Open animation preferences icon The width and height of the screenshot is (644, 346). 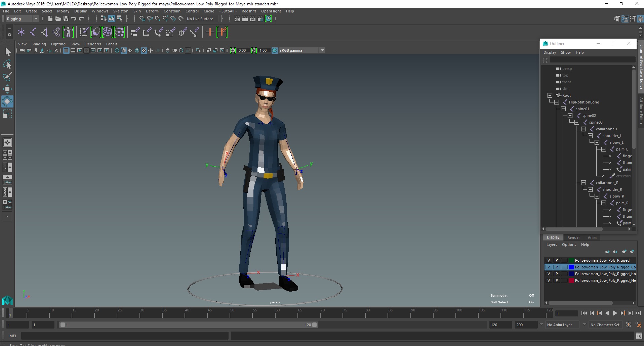pyautogui.click(x=638, y=325)
